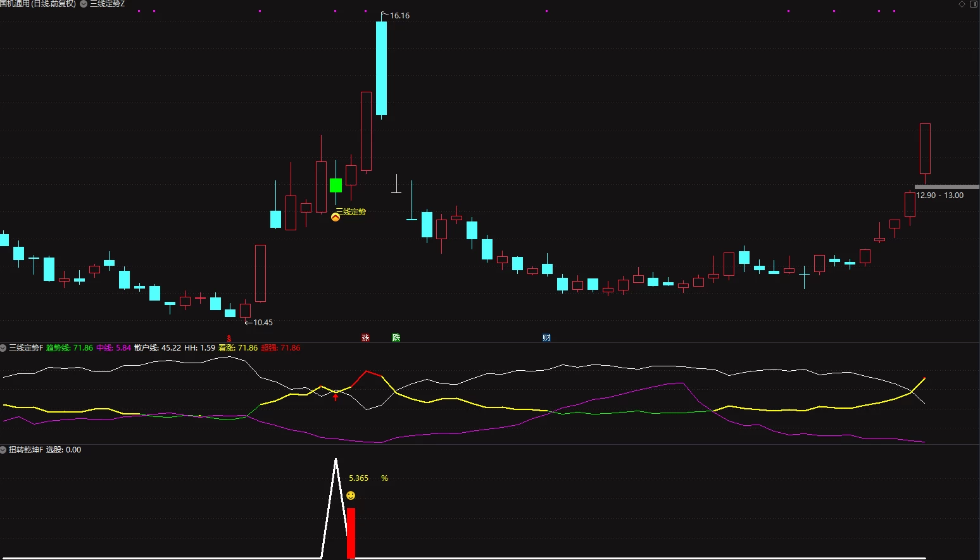Click the diamond icon at the chart's top right
Viewport: 980px width, 560px height.
(x=962, y=4)
